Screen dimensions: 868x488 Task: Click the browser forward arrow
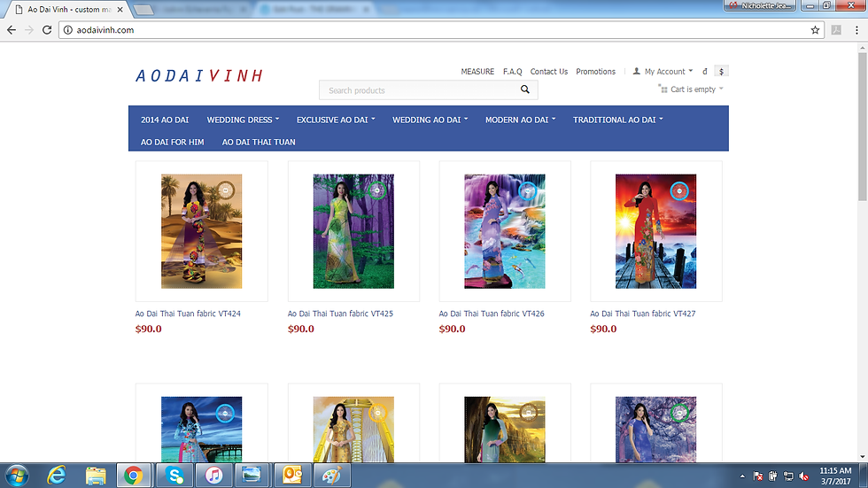(29, 30)
